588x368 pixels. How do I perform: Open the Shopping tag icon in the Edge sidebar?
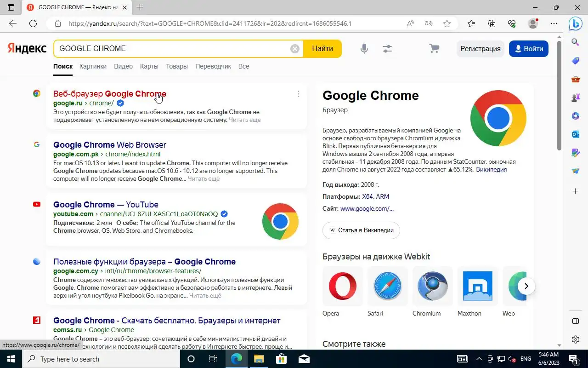[x=576, y=61]
